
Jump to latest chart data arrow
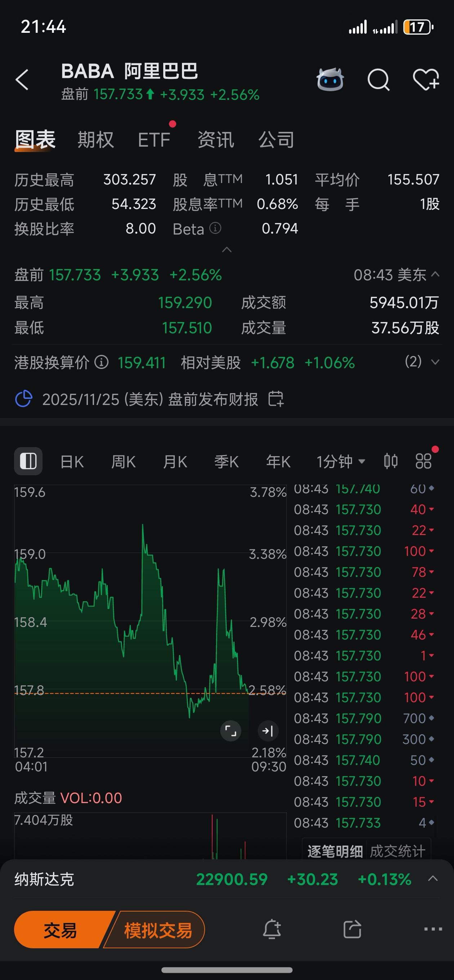pos(268,730)
